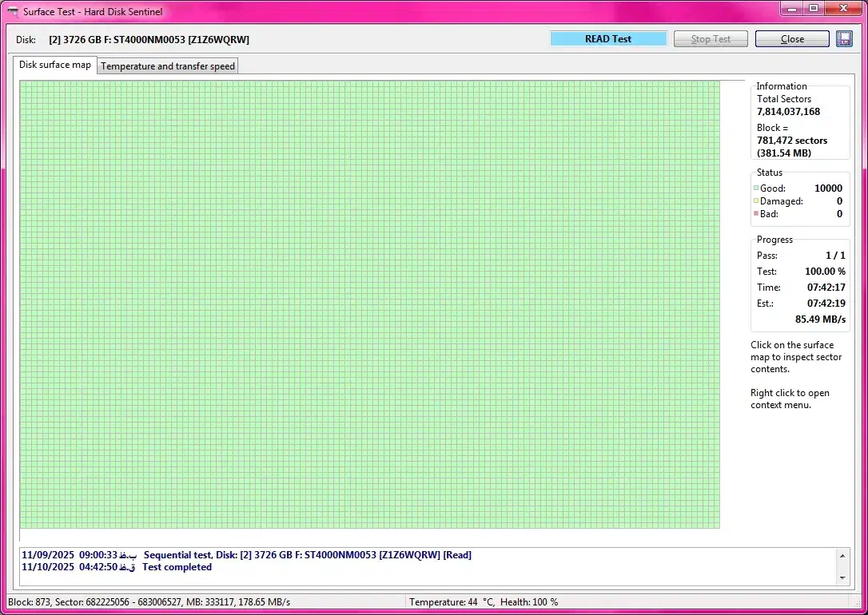Viewport: 868px width, 615px height.
Task: Click the blue READ Test progress bar
Action: coord(608,39)
